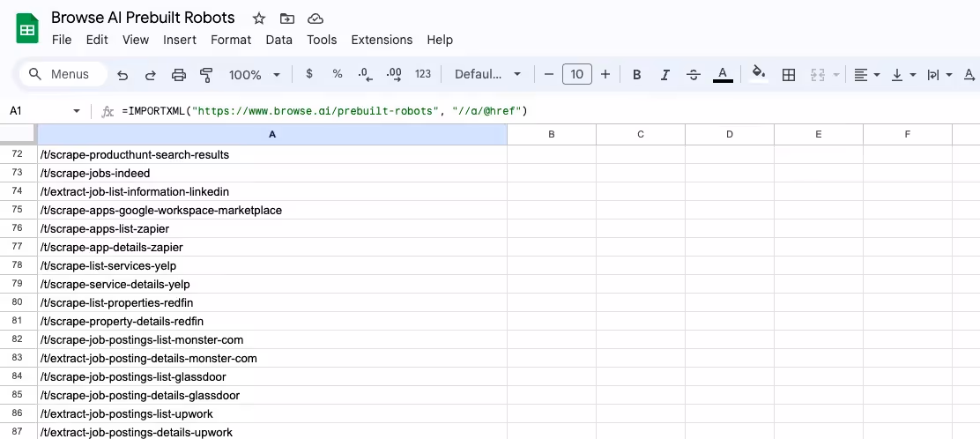This screenshot has height=439, width=980.
Task: Toggle strikethrough formatting
Action: 693,74
